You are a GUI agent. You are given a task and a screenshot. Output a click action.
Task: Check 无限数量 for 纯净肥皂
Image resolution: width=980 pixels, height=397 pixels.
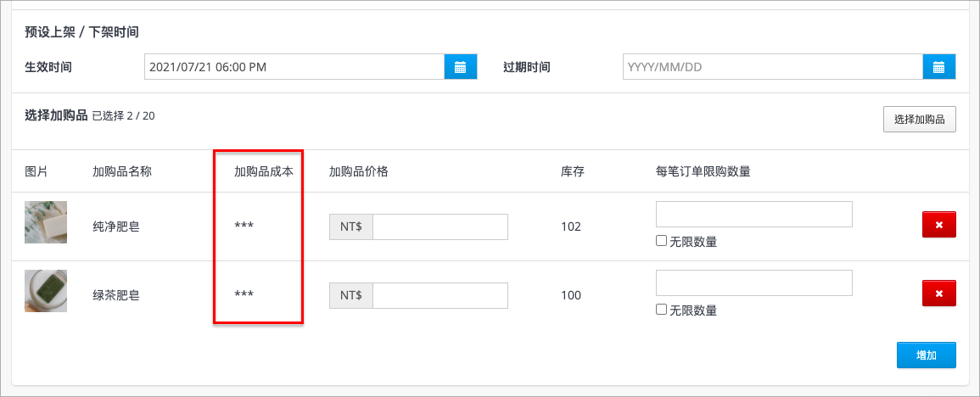(661, 241)
